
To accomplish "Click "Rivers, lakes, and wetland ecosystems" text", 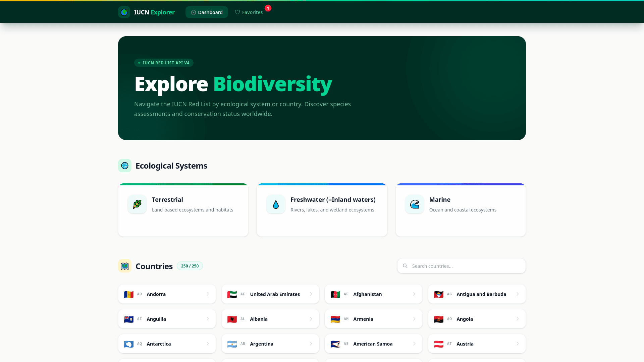I will (x=332, y=210).
